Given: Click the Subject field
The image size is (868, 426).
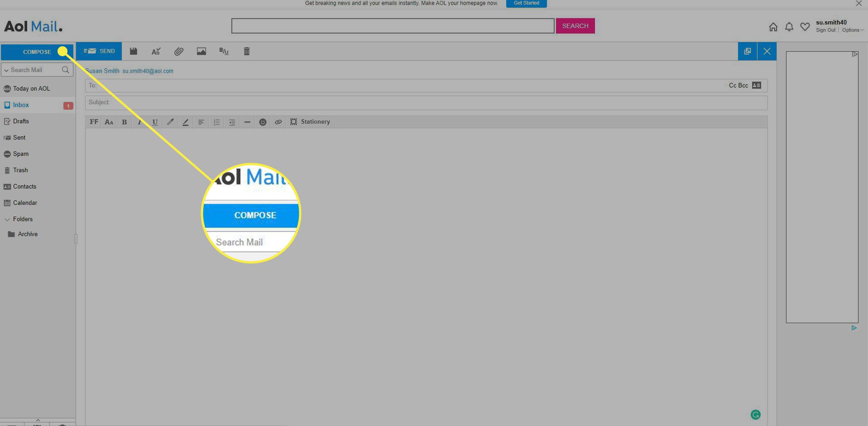Looking at the screenshot, I should point(426,102).
